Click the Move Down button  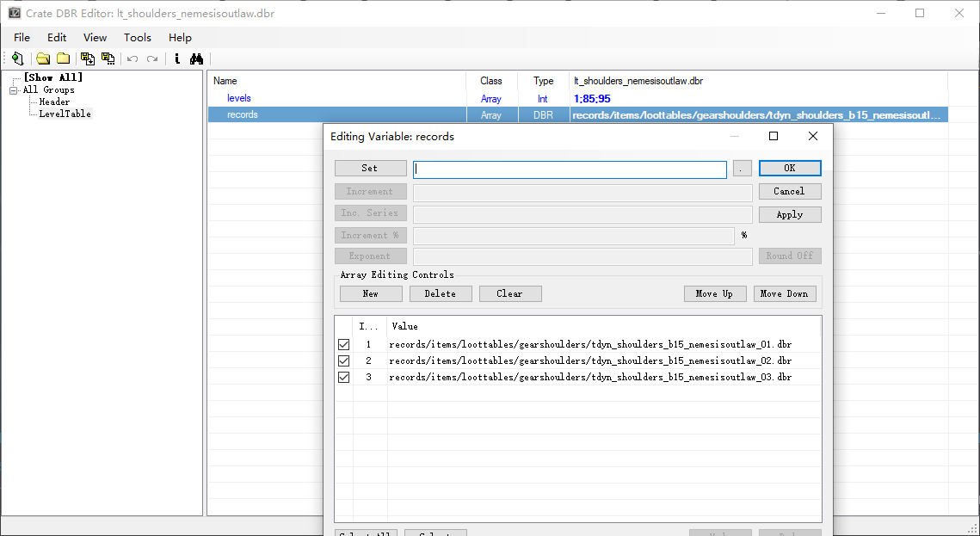click(x=785, y=293)
